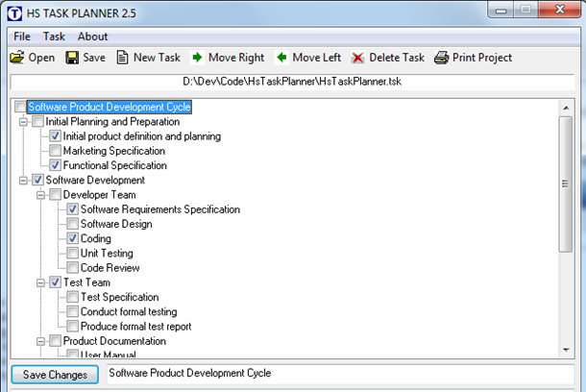Viewport: 586px width, 392px height.
Task: Click the Save toolbar label
Action: point(94,58)
